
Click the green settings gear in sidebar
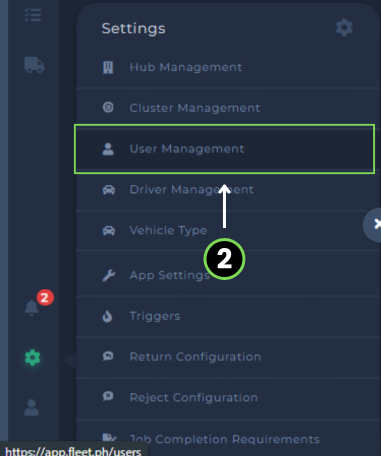coord(33,358)
